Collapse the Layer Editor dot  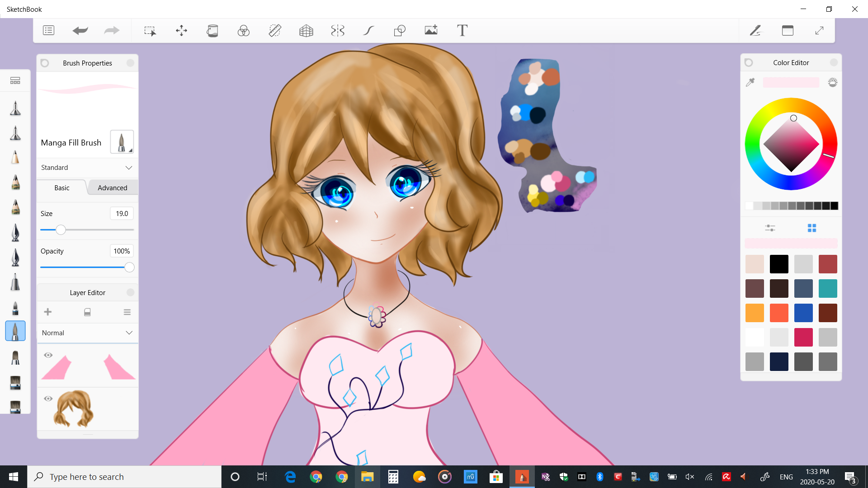(x=130, y=292)
